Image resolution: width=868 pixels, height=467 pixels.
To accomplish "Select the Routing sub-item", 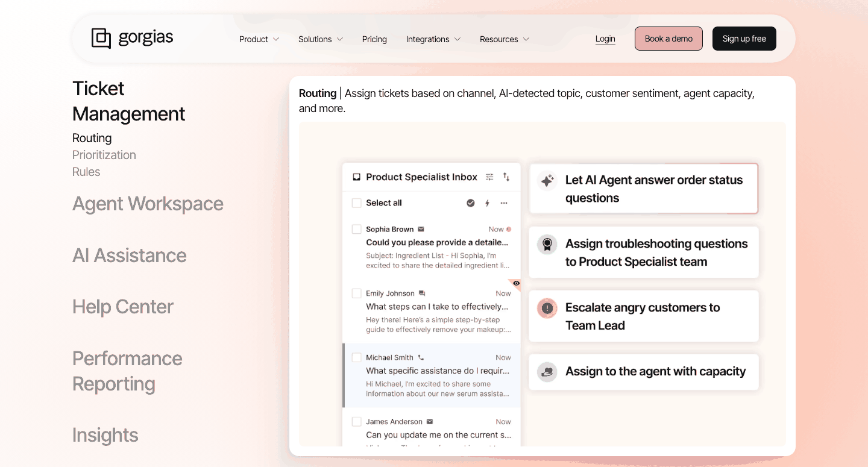I will pyautogui.click(x=92, y=138).
